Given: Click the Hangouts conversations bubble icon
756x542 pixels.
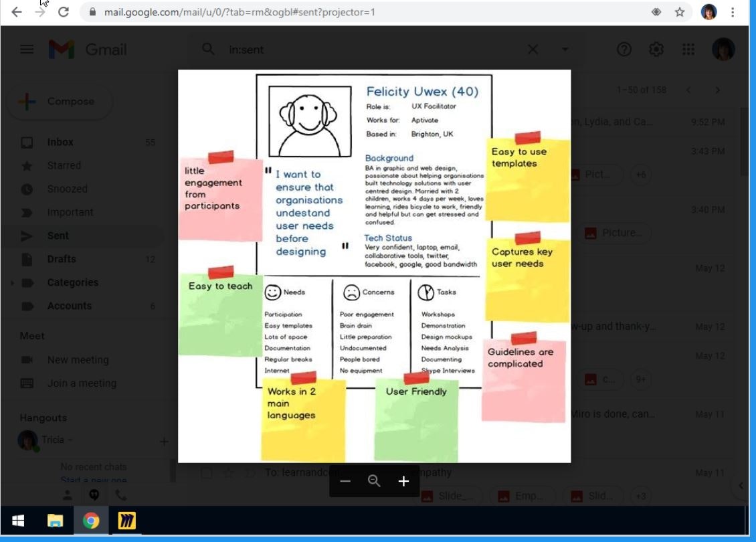Looking at the screenshot, I should click(94, 494).
